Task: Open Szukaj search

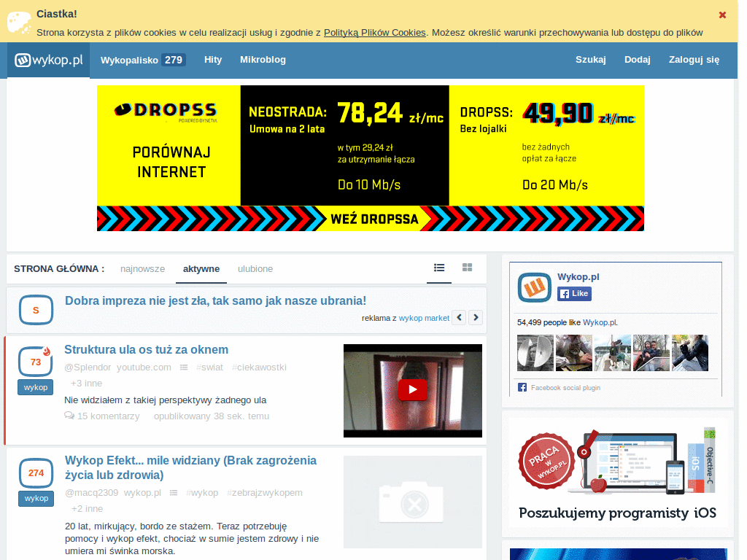Action: 590,60
